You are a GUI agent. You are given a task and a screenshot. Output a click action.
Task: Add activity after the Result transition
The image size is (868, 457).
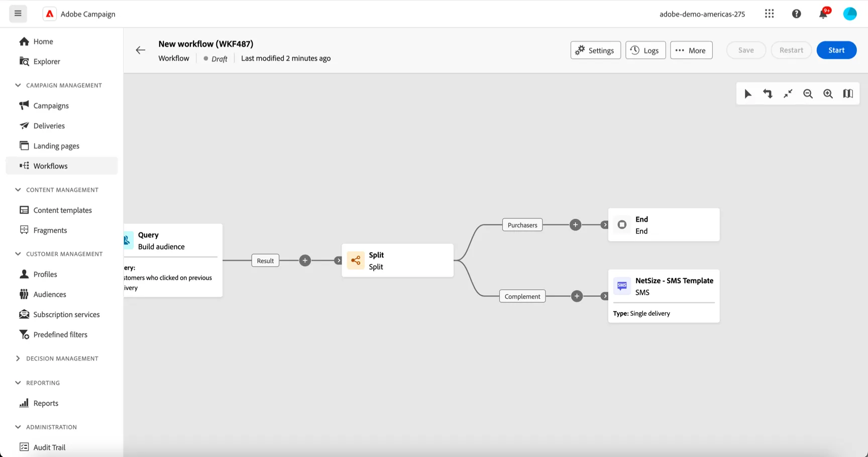tap(305, 260)
